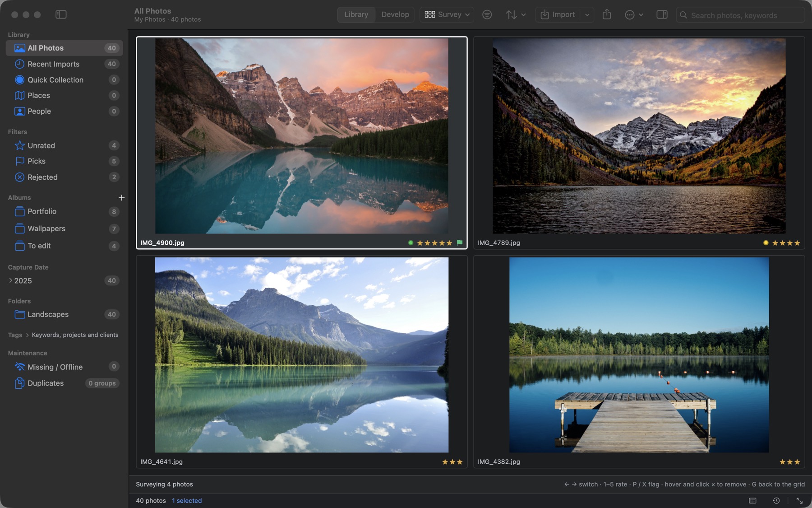Open the Quick Collection
Viewport: 812px width, 508px height.
pyautogui.click(x=64, y=79)
